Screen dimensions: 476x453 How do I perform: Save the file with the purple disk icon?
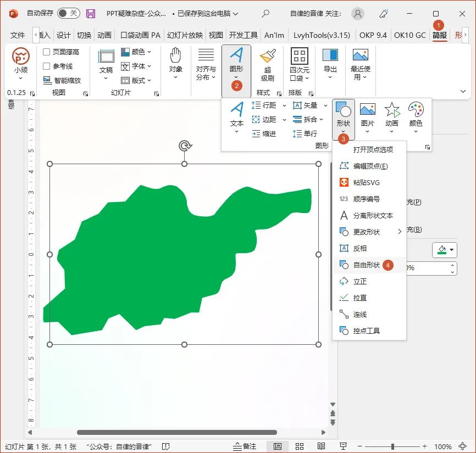[91, 13]
